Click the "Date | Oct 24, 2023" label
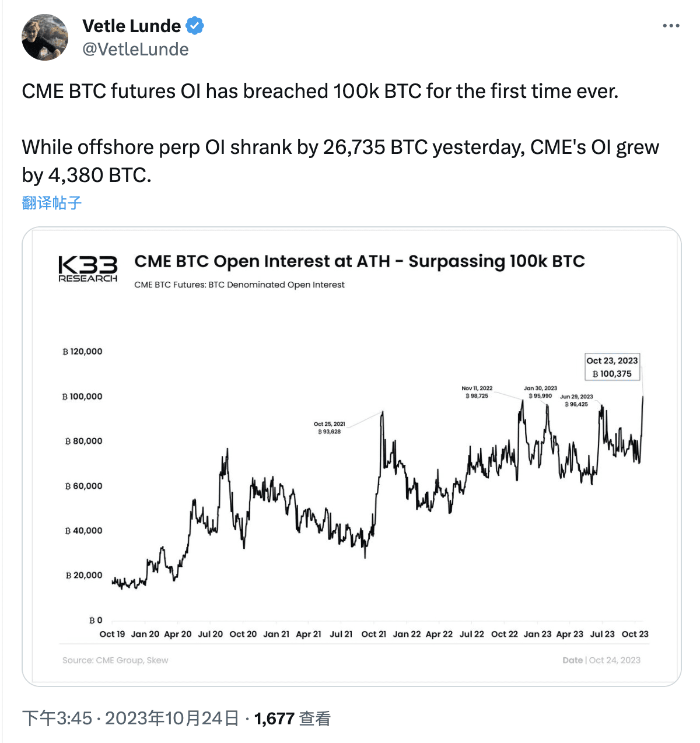The image size is (700, 743). [601, 660]
